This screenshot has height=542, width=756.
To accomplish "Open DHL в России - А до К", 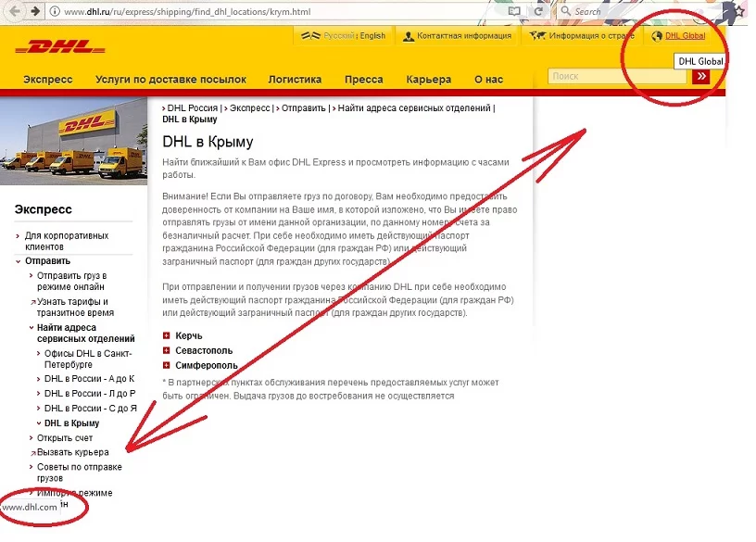I will tap(89, 379).
